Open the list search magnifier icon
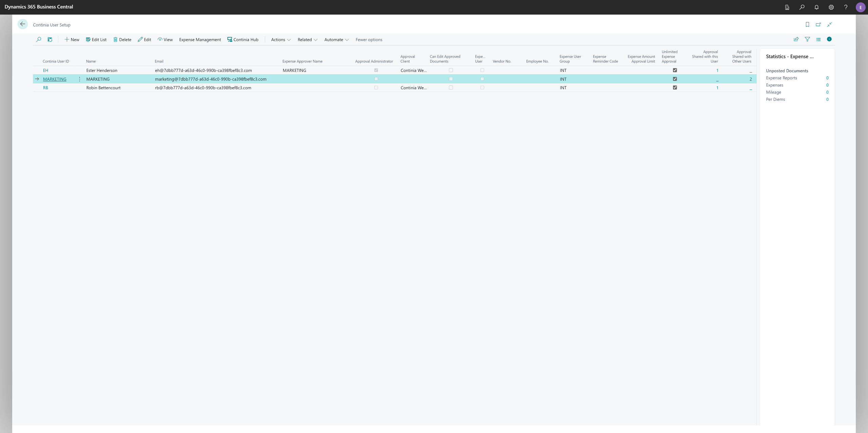The image size is (868, 433). [x=39, y=39]
